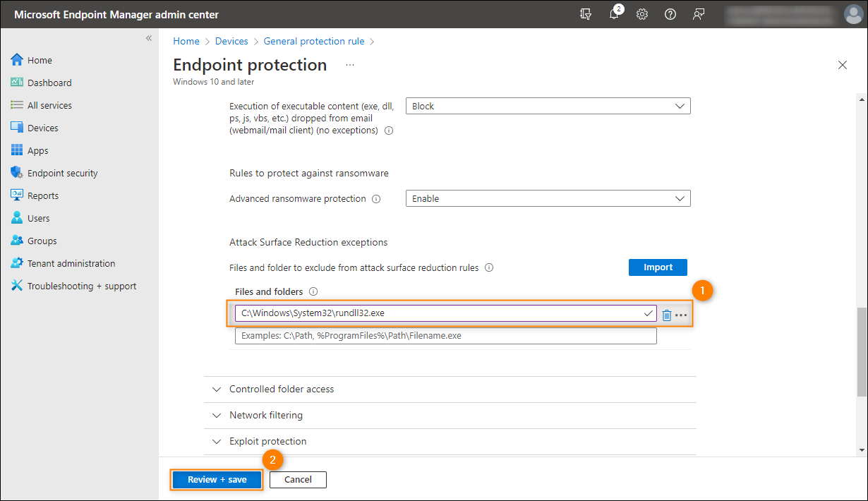Expand Controlled folder access section

[450, 390]
